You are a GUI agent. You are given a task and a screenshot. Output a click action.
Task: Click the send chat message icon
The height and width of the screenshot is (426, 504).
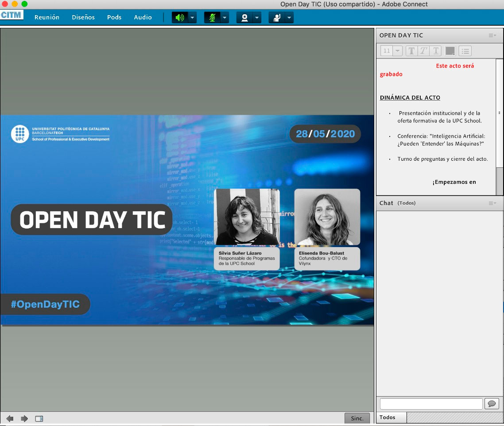tap(492, 404)
